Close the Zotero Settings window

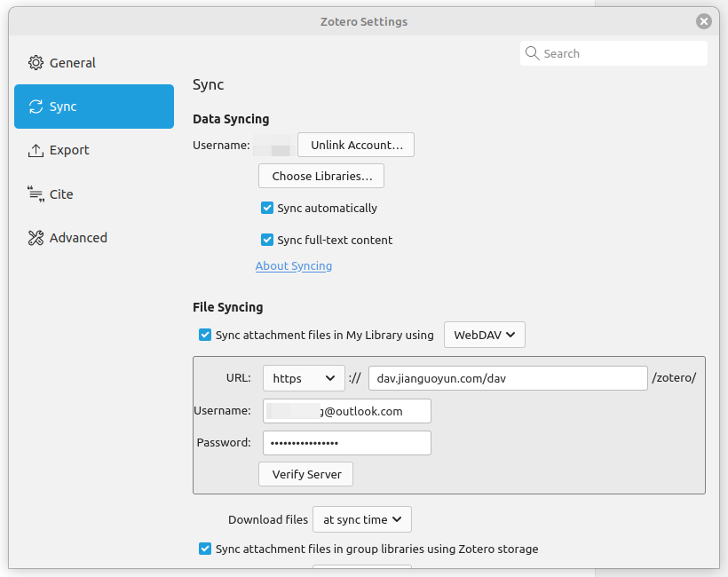704,21
